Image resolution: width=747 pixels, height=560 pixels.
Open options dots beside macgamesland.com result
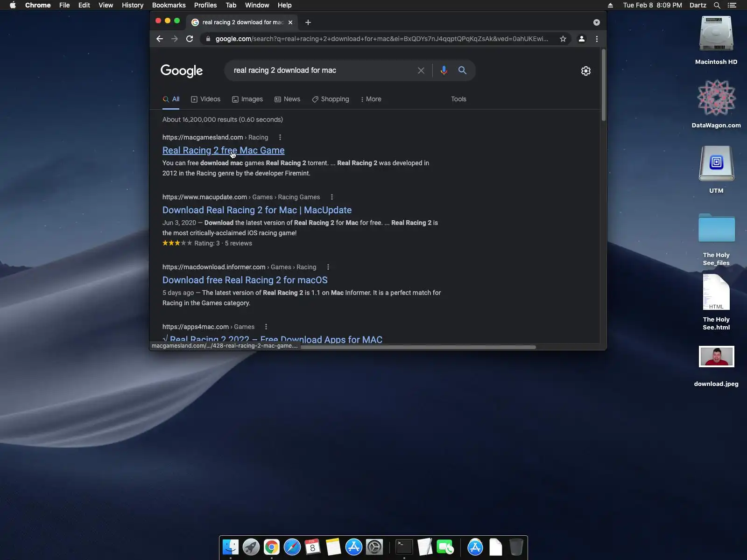(x=280, y=137)
